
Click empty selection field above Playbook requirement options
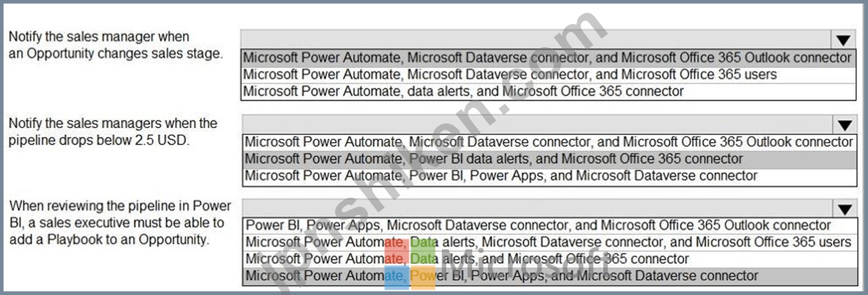point(537,209)
